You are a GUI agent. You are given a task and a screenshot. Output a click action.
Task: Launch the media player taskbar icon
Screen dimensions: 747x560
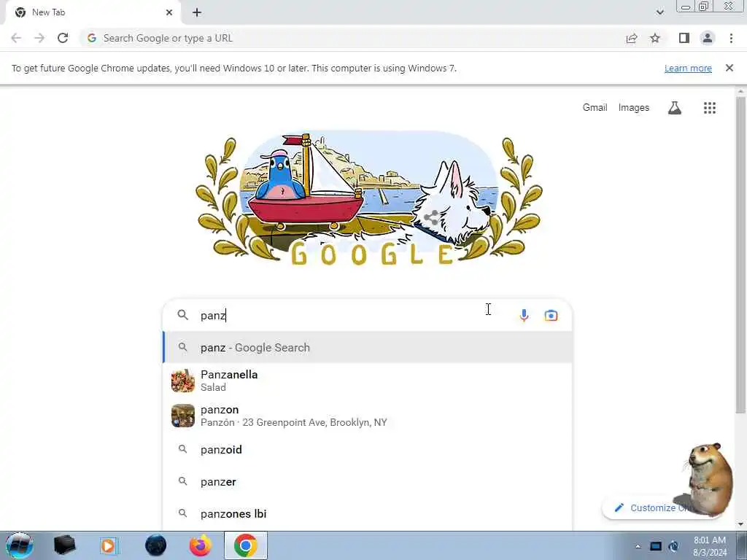[x=109, y=545]
